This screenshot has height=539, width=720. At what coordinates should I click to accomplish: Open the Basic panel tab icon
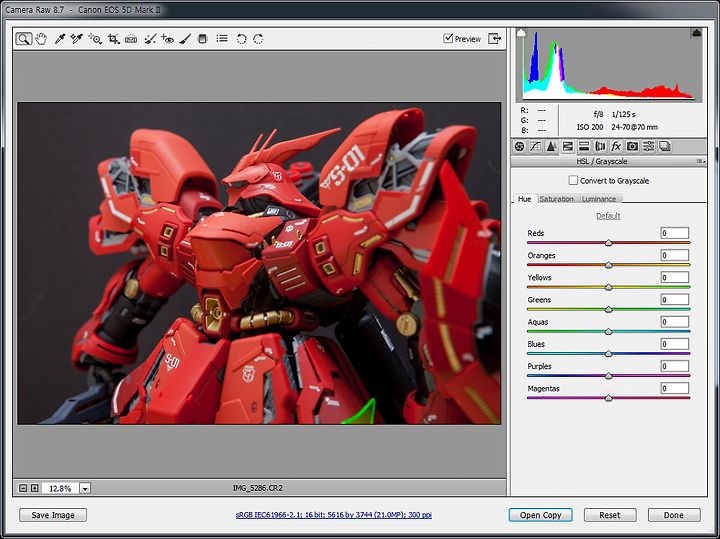(x=519, y=146)
